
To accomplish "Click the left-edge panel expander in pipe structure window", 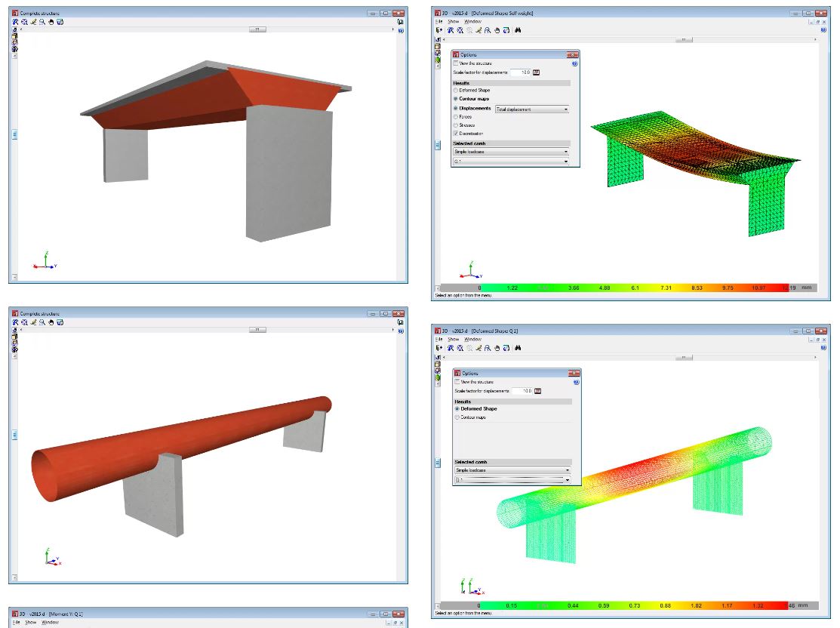I will 14,435.
